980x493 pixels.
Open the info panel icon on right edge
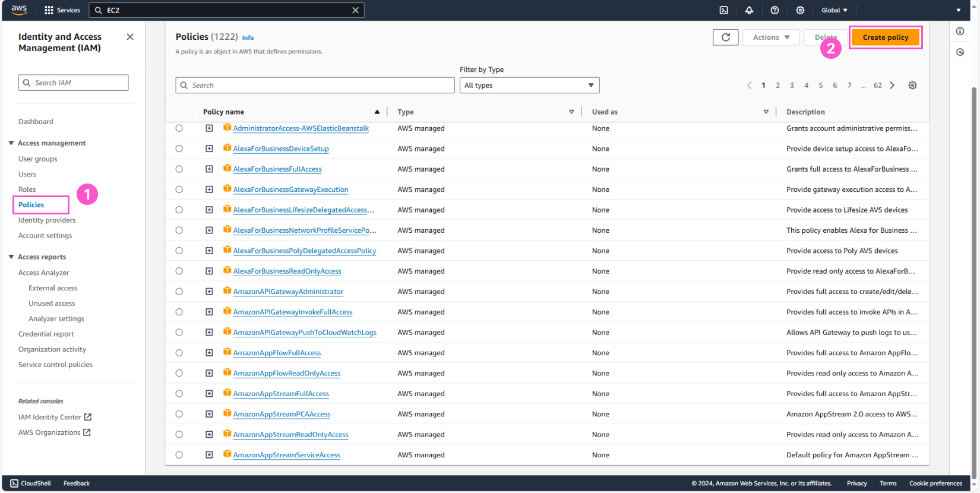(960, 31)
